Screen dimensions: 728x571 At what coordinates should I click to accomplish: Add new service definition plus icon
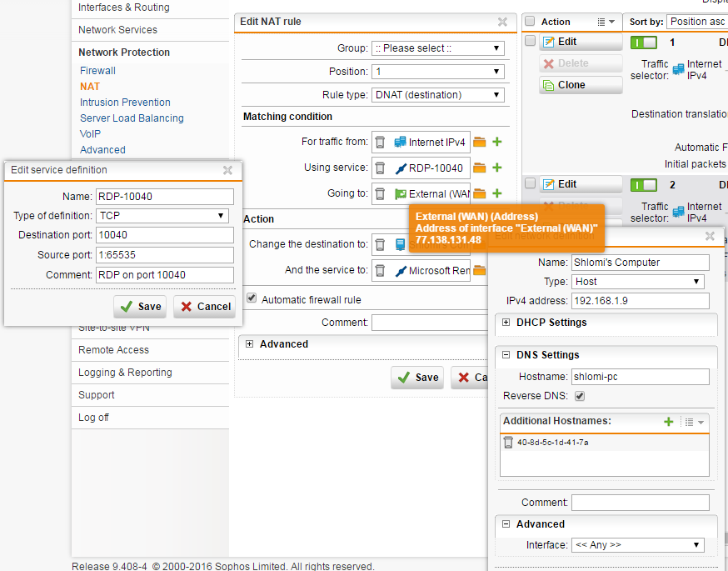click(497, 168)
